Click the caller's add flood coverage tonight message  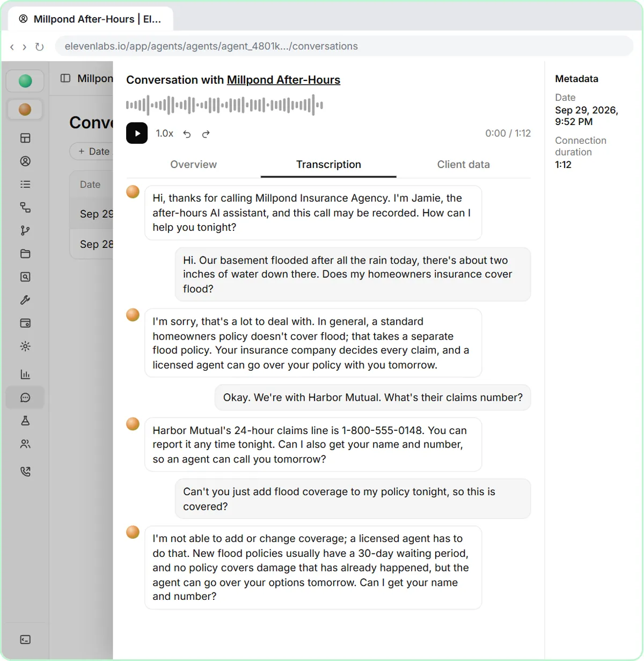(x=353, y=498)
